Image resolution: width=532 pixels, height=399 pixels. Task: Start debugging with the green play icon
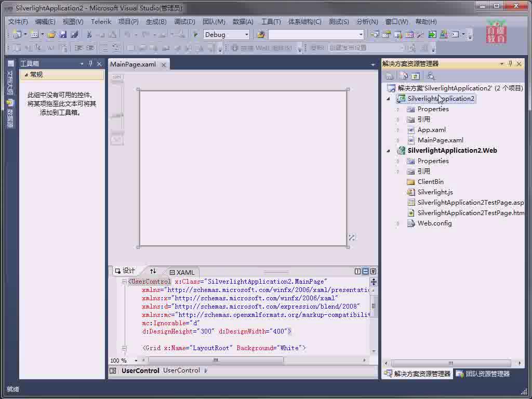pyautogui.click(x=195, y=34)
